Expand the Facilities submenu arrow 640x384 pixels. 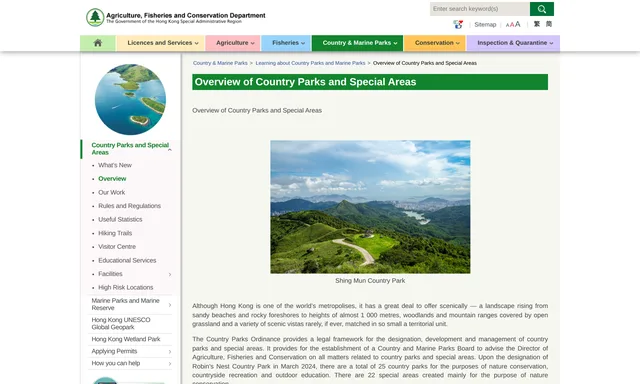pyautogui.click(x=170, y=274)
